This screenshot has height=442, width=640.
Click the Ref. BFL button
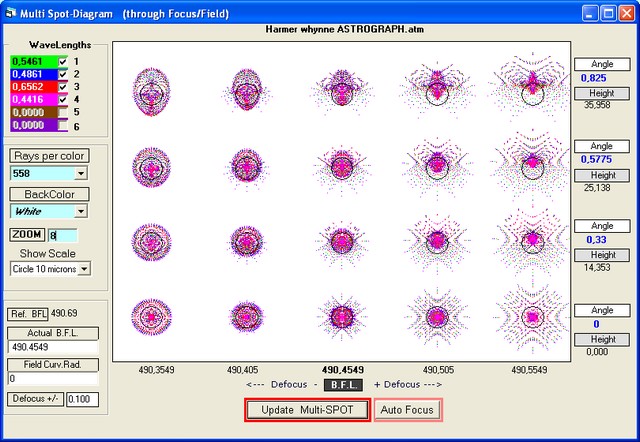click(27, 314)
